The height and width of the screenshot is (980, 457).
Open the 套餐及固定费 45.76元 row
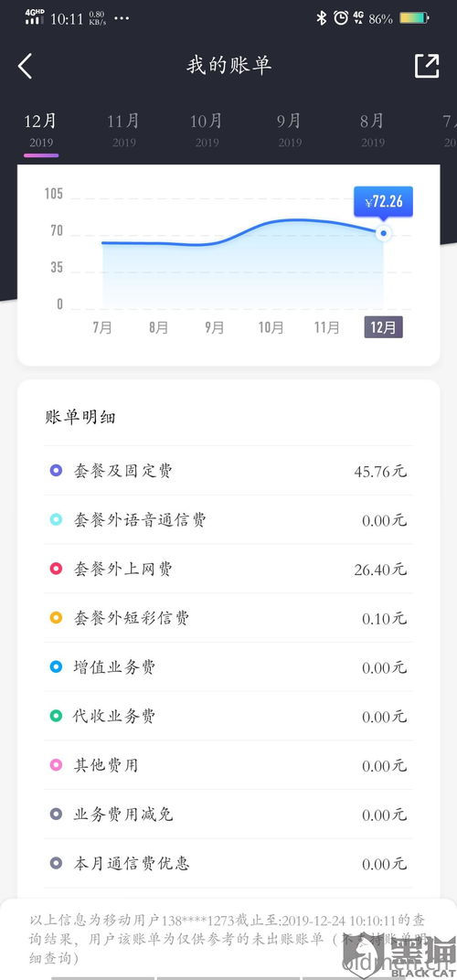click(228, 471)
